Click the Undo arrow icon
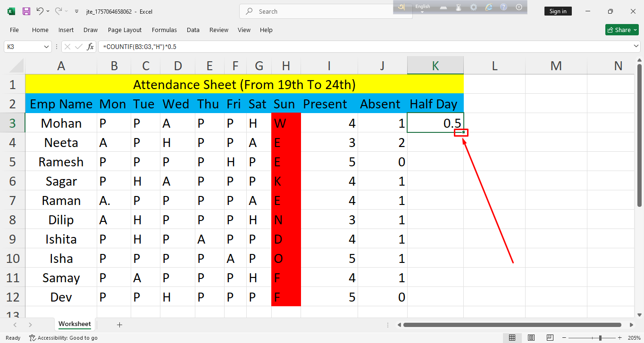 click(40, 11)
